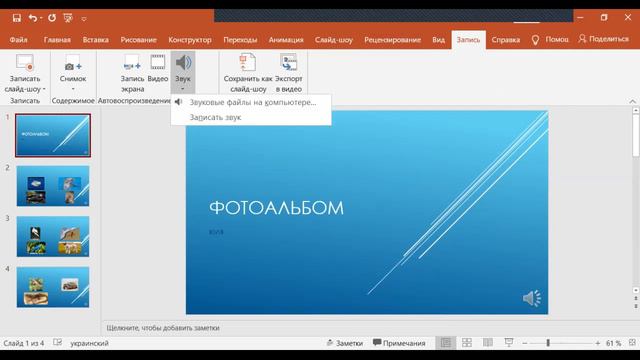The height and width of the screenshot is (360, 640).
Task: Click the spell check icon in status bar
Action: [x=58, y=343]
